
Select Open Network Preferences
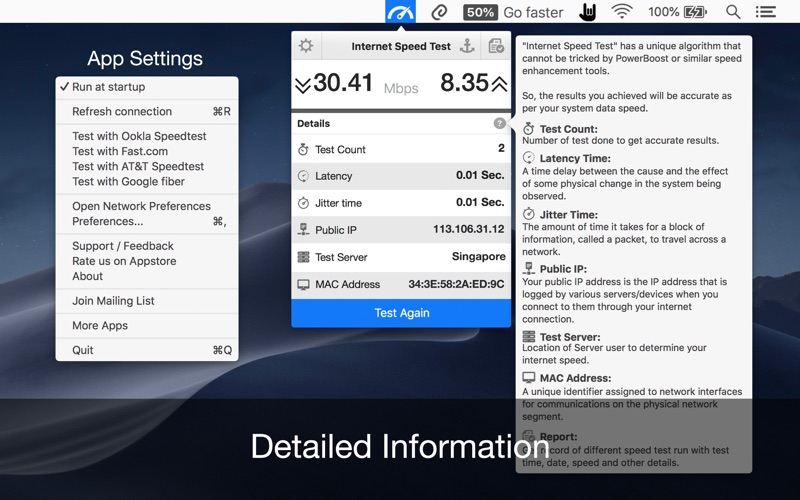coord(147,206)
